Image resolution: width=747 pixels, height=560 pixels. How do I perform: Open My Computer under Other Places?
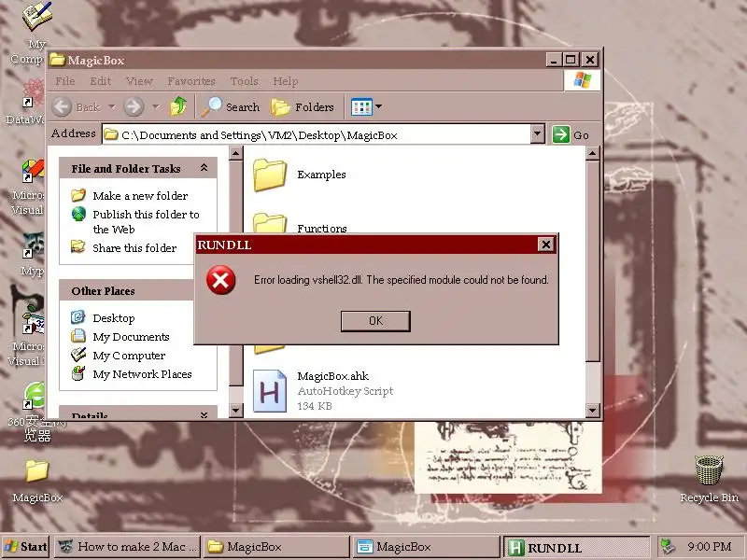coord(129,356)
